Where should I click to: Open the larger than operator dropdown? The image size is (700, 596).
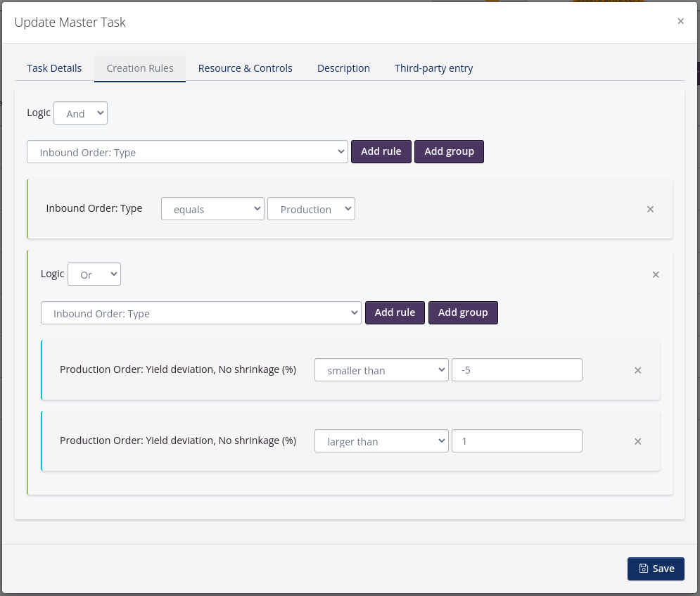381,441
